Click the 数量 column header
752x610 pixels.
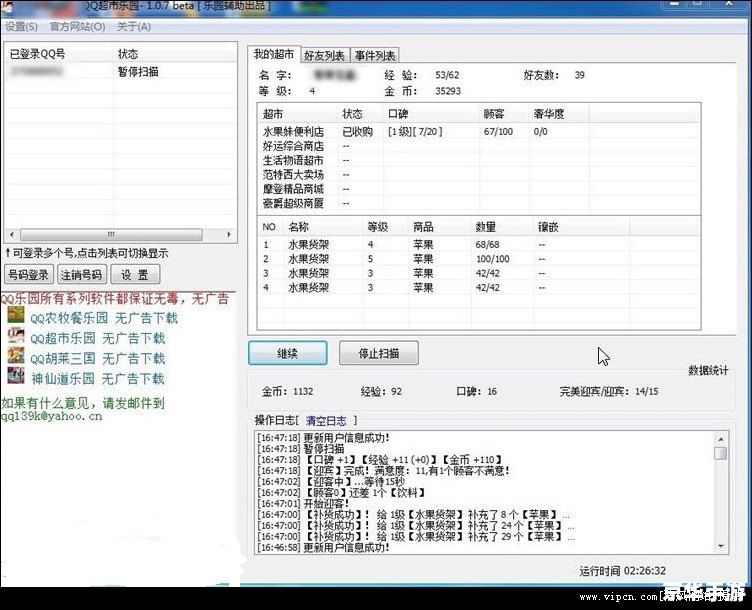(503, 227)
